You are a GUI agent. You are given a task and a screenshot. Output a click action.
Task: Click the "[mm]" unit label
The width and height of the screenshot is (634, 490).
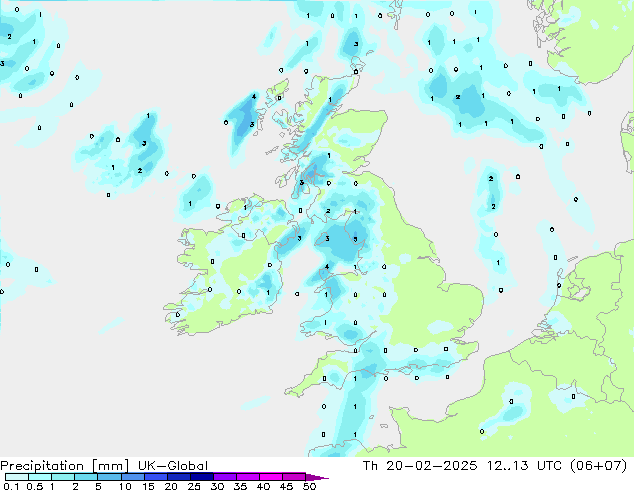[110, 466]
